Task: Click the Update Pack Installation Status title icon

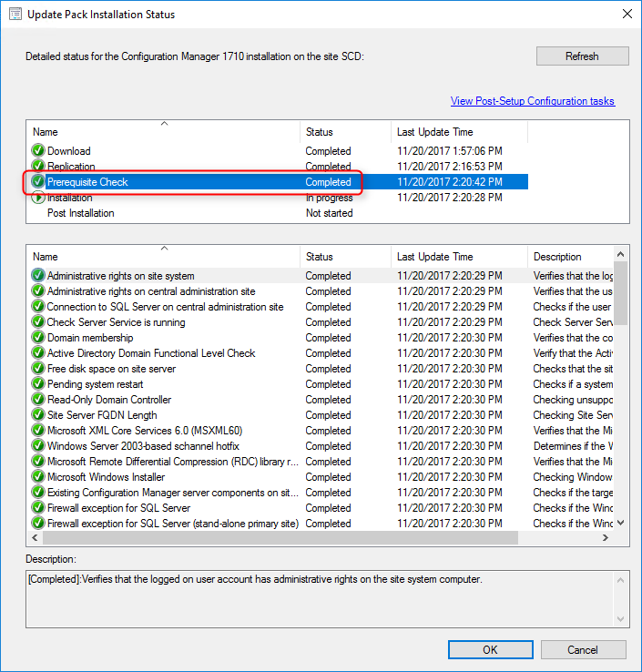Action: pos(15,15)
